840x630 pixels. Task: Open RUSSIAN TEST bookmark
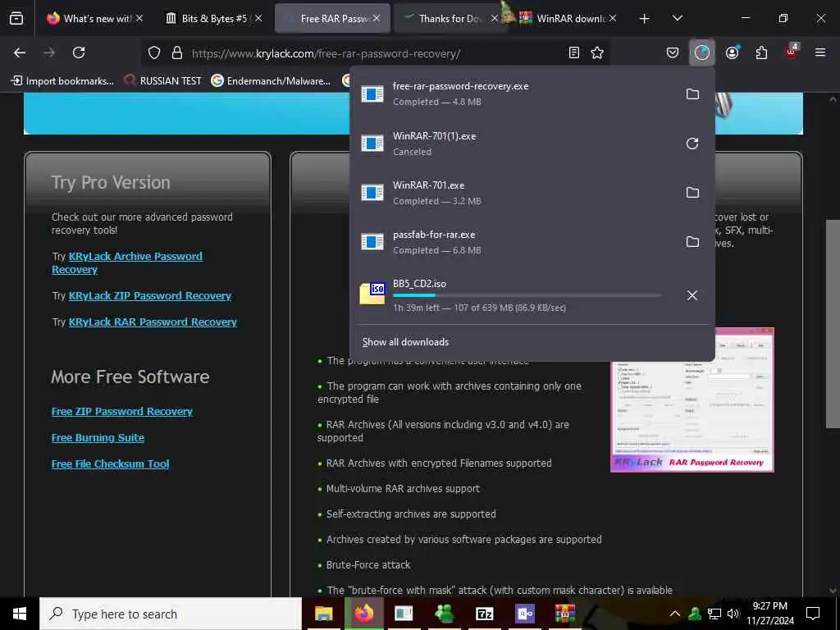click(162, 81)
